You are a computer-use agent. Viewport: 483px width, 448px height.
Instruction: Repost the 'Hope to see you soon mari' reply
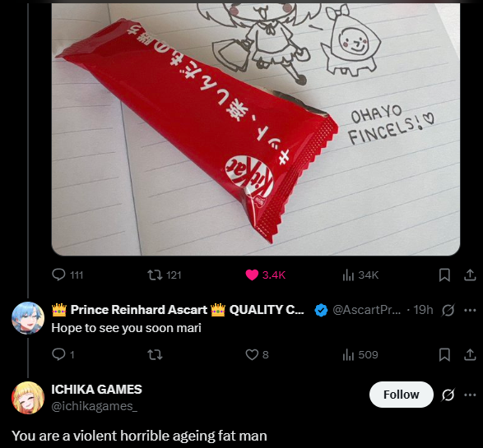point(155,354)
